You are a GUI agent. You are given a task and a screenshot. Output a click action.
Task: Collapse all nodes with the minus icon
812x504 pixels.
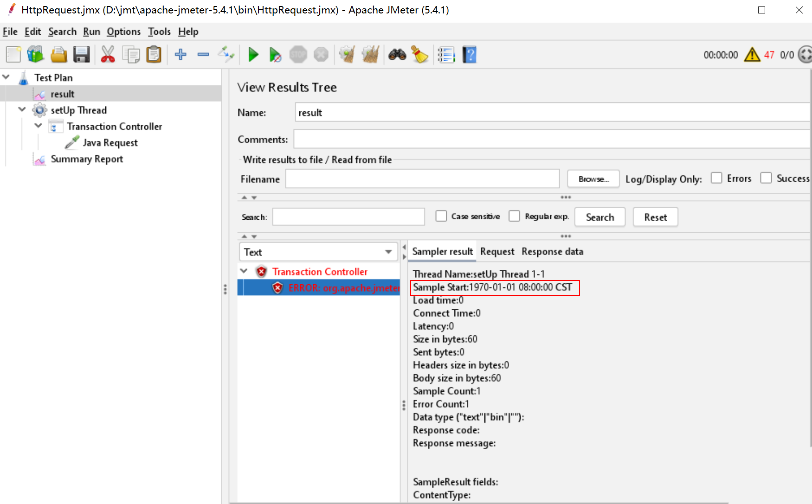(x=203, y=55)
